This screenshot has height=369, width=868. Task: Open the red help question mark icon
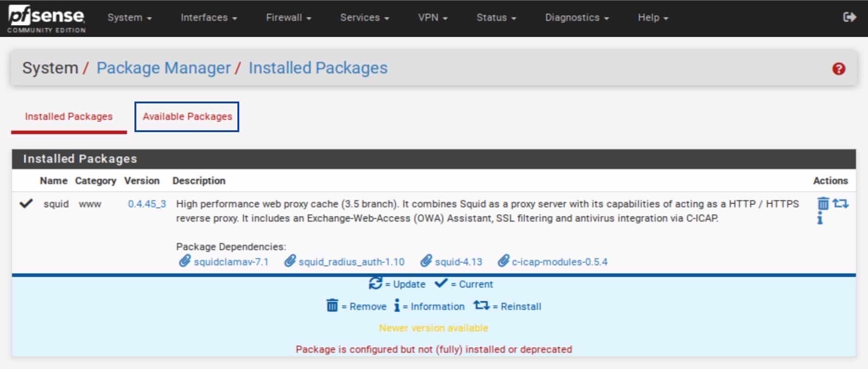click(838, 69)
